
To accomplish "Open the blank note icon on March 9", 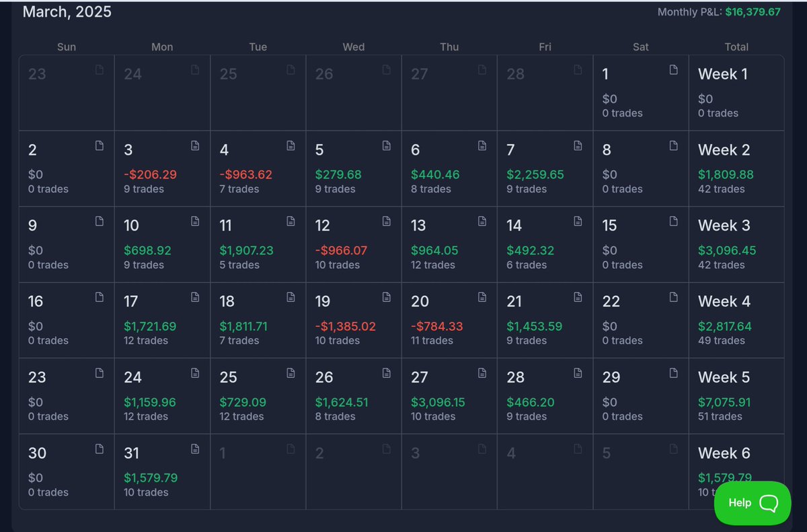I will pyautogui.click(x=100, y=221).
